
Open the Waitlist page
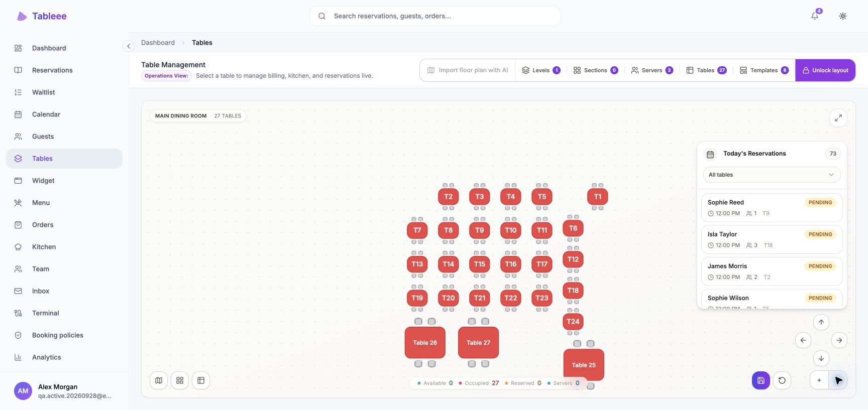click(64, 92)
